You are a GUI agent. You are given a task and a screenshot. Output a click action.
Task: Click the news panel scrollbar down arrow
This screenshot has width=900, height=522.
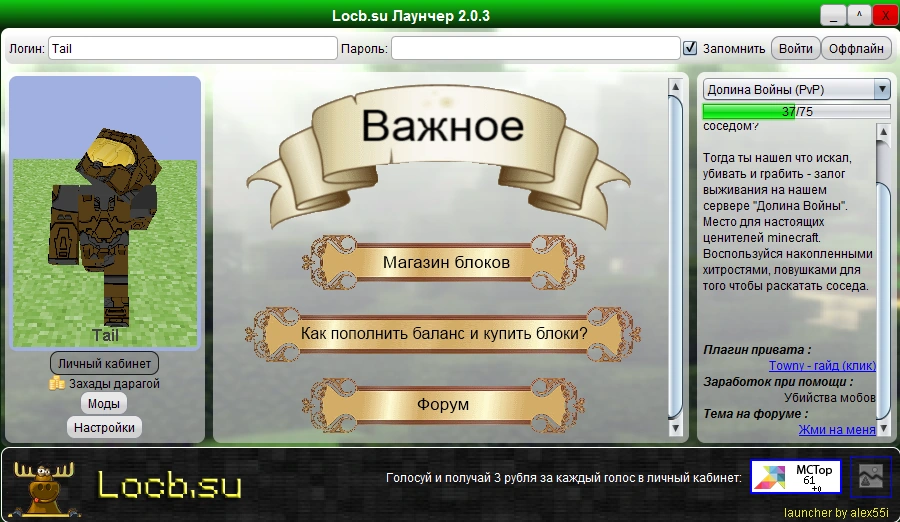[676, 428]
